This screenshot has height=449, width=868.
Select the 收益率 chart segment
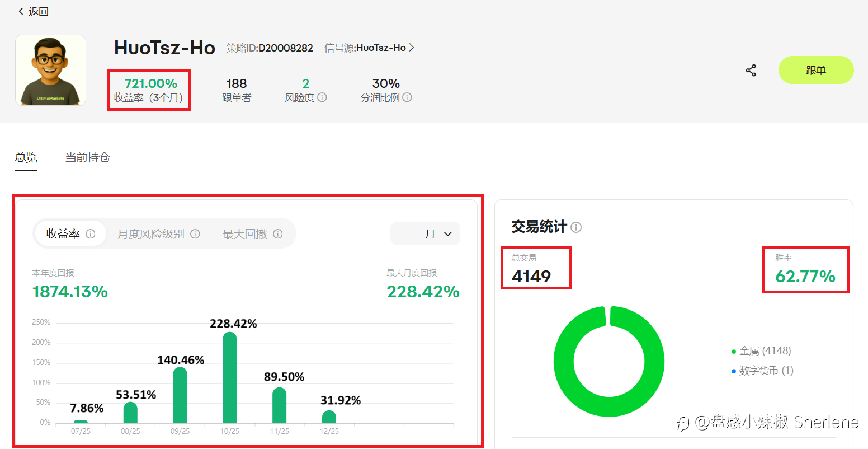tap(70, 234)
